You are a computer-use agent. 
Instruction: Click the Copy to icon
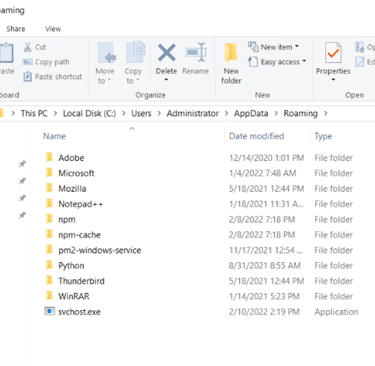pyautogui.click(x=135, y=52)
